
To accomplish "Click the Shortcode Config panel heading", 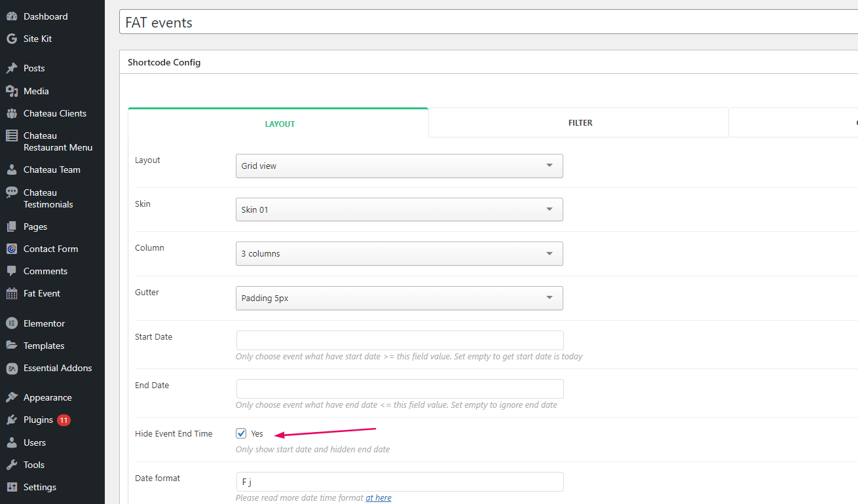I will [164, 62].
